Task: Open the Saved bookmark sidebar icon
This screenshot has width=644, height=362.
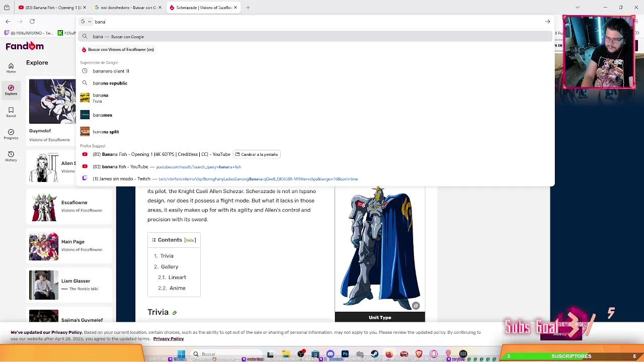Action: tap(11, 112)
